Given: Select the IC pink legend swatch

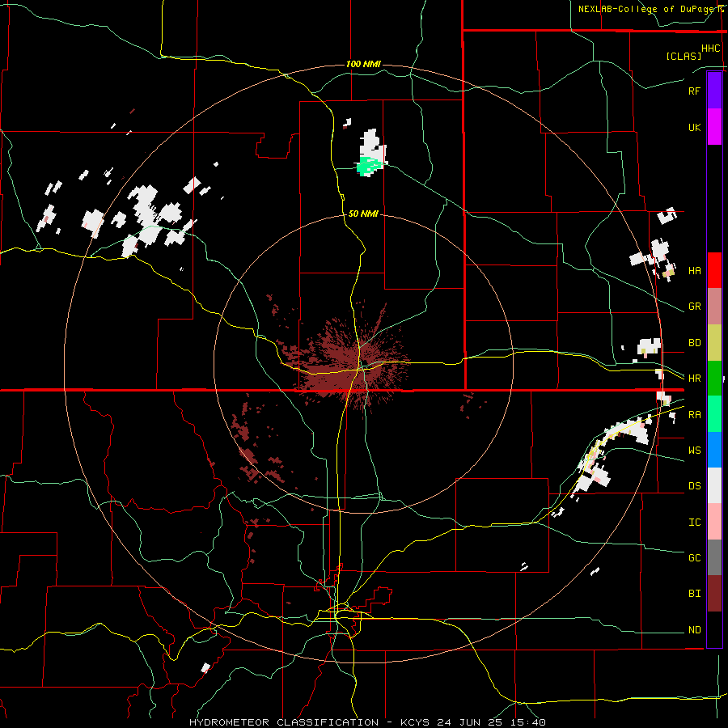Looking at the screenshot, I should pos(714,522).
